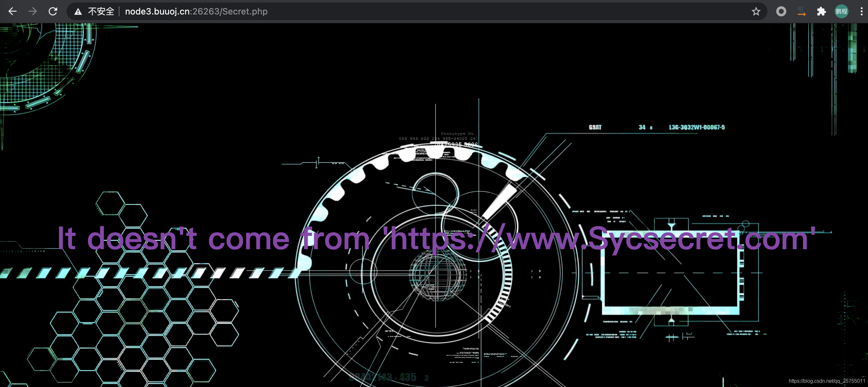Open the not-secure warning site info
868x387 pixels.
click(x=78, y=12)
